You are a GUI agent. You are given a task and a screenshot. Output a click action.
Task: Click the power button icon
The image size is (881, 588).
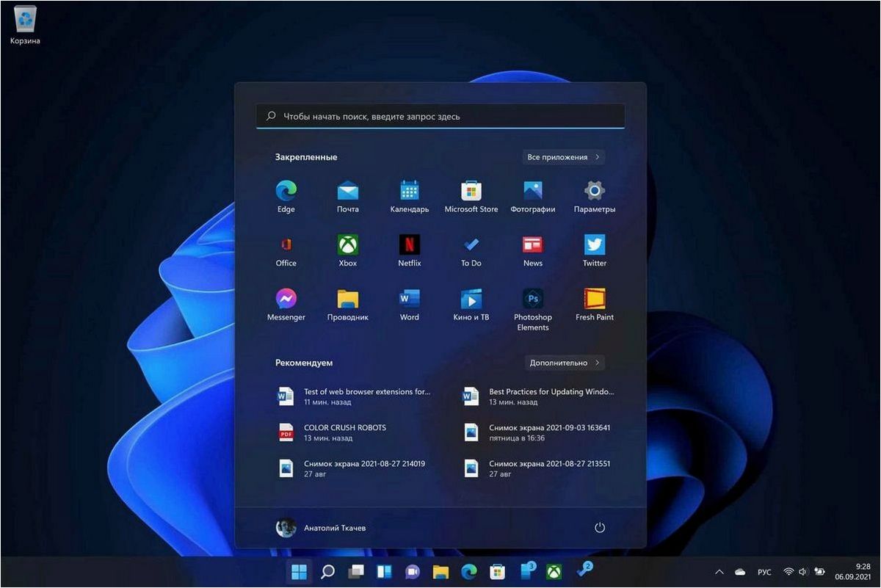(600, 528)
